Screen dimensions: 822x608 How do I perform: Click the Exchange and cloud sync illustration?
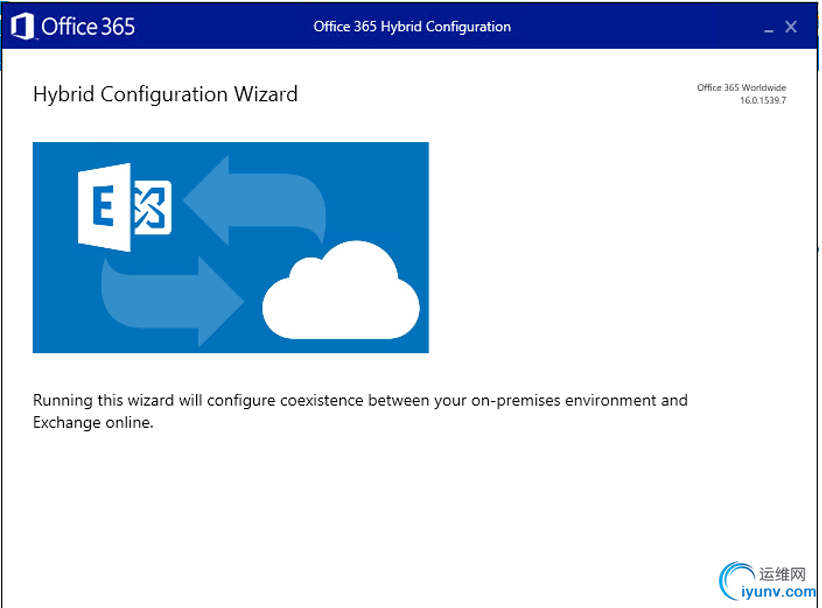[231, 247]
